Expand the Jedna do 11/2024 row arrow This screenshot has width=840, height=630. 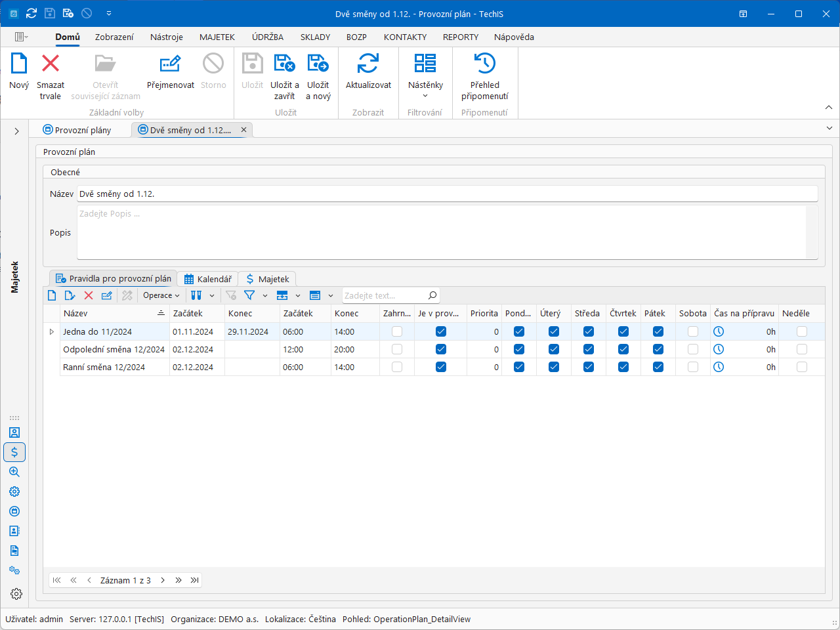click(52, 332)
